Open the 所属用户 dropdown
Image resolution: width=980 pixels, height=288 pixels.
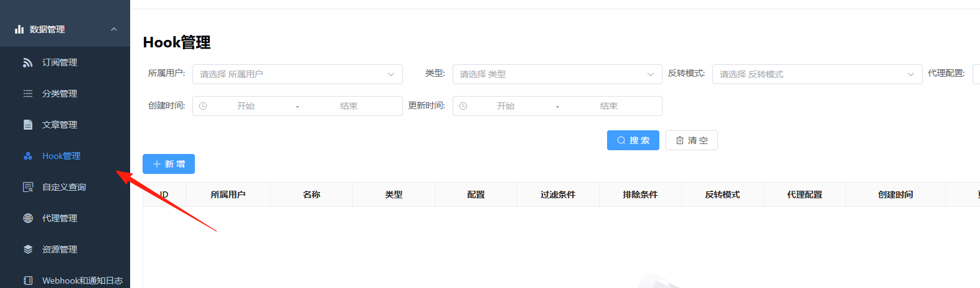tap(298, 74)
